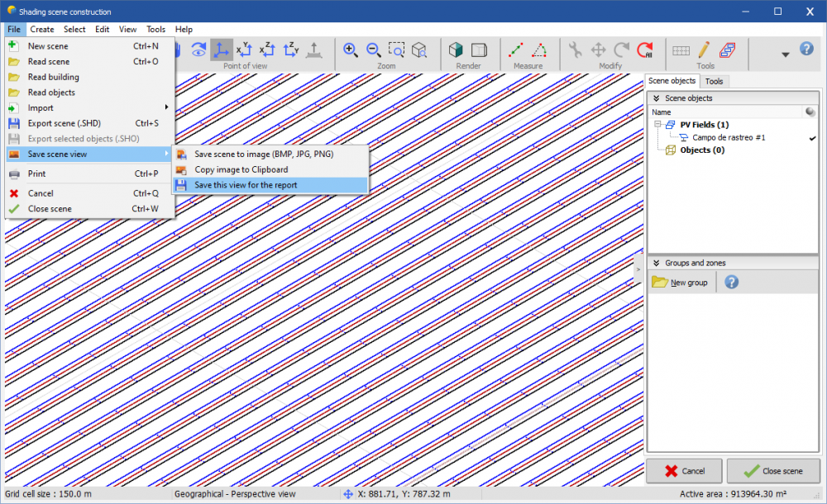Toggle the highlighted Point of view mode button

[221, 50]
